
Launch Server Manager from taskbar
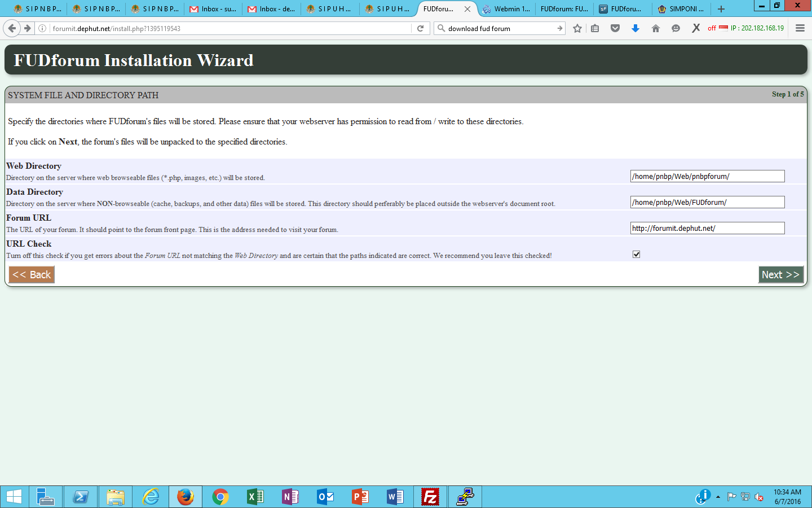point(46,497)
